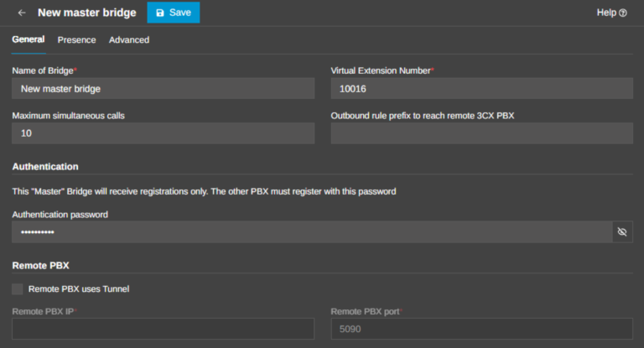
Task: Click the Authentication section heading
Action: tap(45, 166)
